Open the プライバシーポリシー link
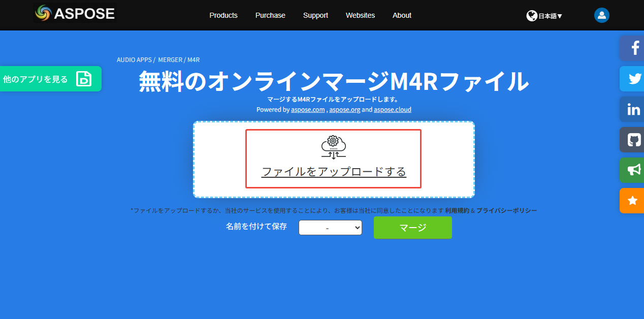This screenshot has width=644, height=319. click(511, 209)
